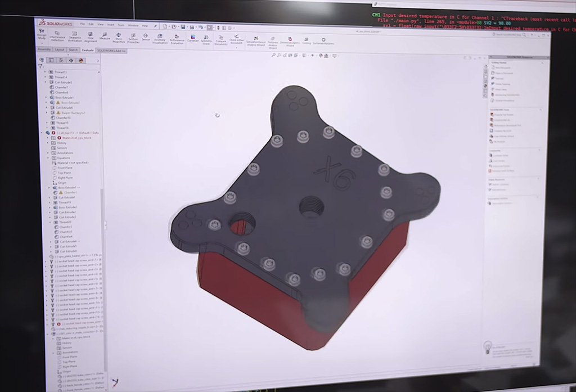The image size is (576, 392).
Task: Open the Window menu
Action: 133,25
